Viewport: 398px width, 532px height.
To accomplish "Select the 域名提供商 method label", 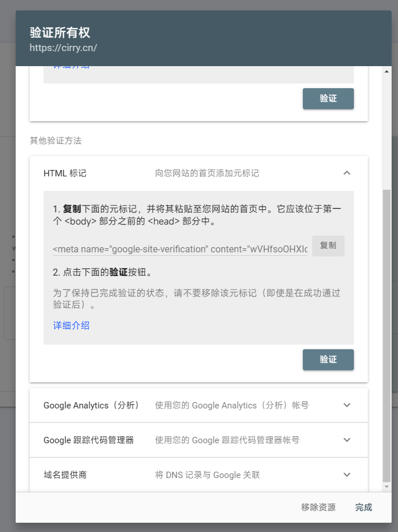I will (x=65, y=475).
